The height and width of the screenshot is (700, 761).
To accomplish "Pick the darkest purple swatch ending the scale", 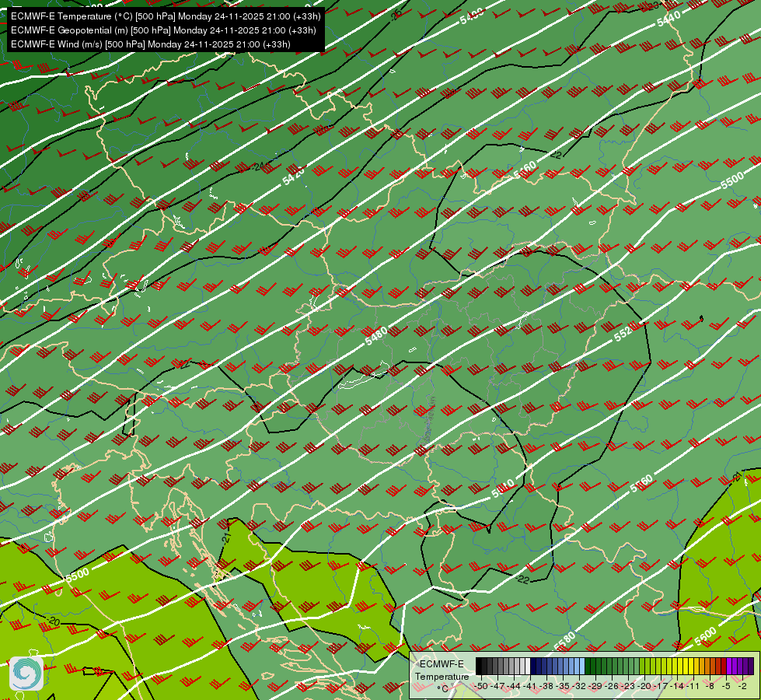I will click(752, 666).
